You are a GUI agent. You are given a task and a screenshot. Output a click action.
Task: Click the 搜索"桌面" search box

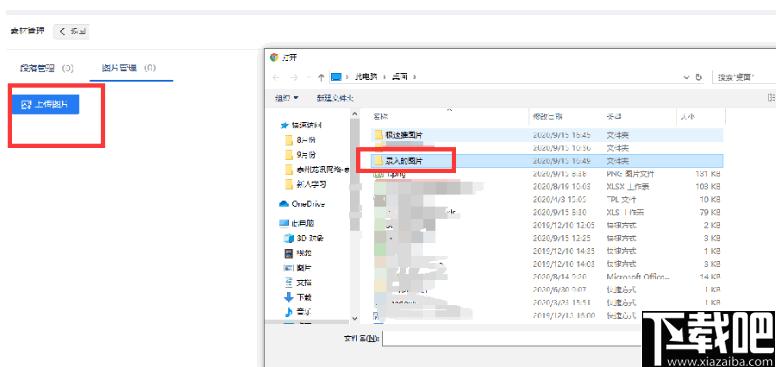(x=744, y=77)
